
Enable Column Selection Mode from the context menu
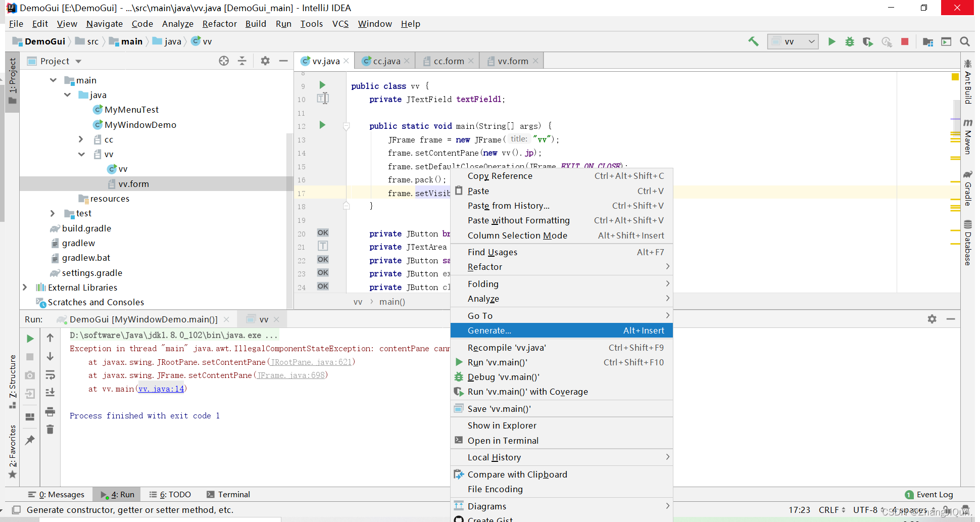pos(517,235)
